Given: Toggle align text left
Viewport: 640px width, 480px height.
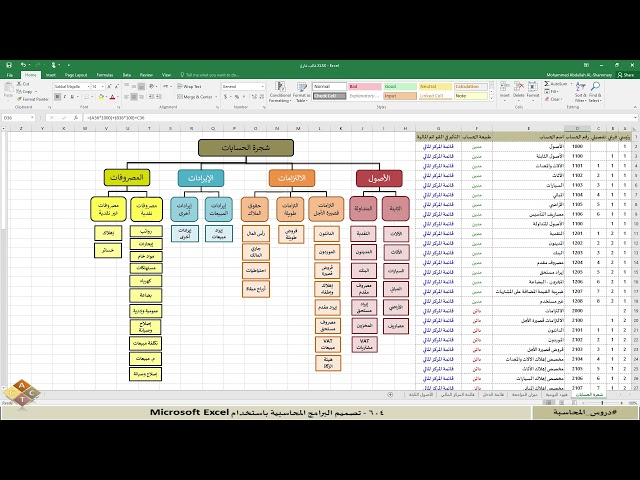Looking at the screenshot, I should (127, 97).
